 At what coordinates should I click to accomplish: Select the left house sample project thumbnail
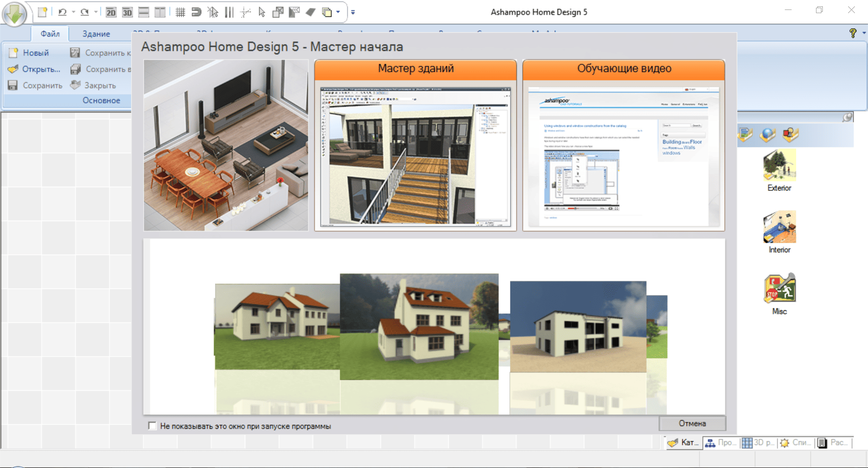tap(277, 326)
